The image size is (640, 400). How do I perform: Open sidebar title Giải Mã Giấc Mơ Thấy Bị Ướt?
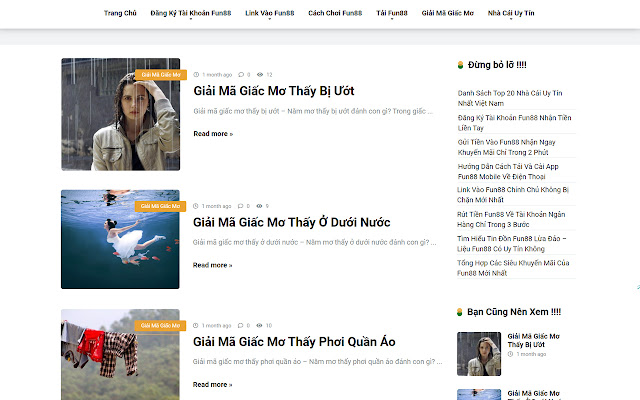533,340
